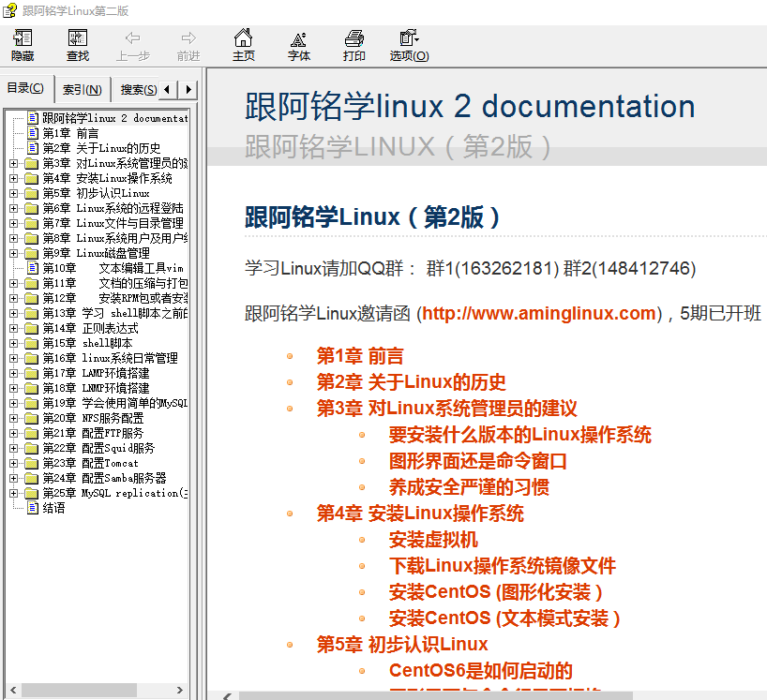Print the current topic with 打印 icon
Screen dimensions: 767x700
click(353, 44)
